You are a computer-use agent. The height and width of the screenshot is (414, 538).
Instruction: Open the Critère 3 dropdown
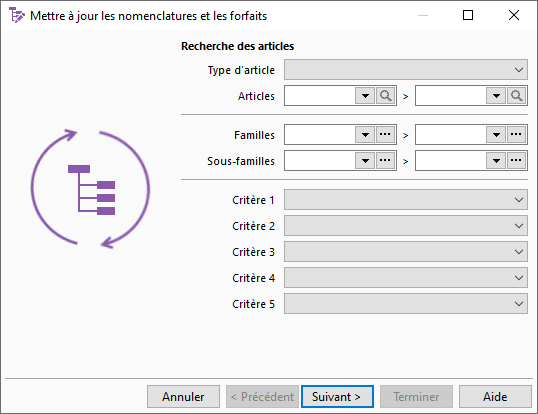[406, 252]
